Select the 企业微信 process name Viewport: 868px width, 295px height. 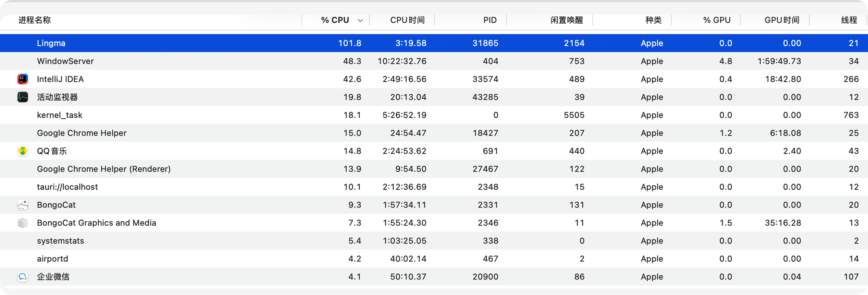pyautogui.click(x=53, y=277)
